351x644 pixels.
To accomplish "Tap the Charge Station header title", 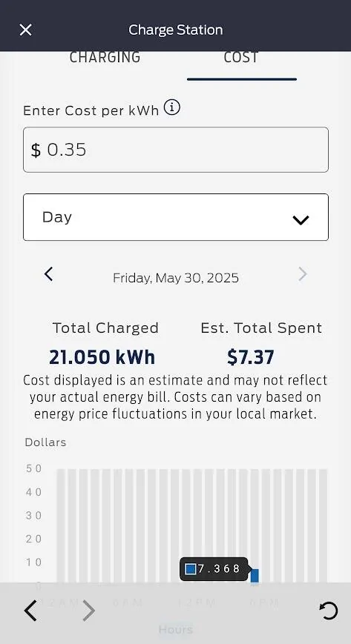I will (176, 30).
